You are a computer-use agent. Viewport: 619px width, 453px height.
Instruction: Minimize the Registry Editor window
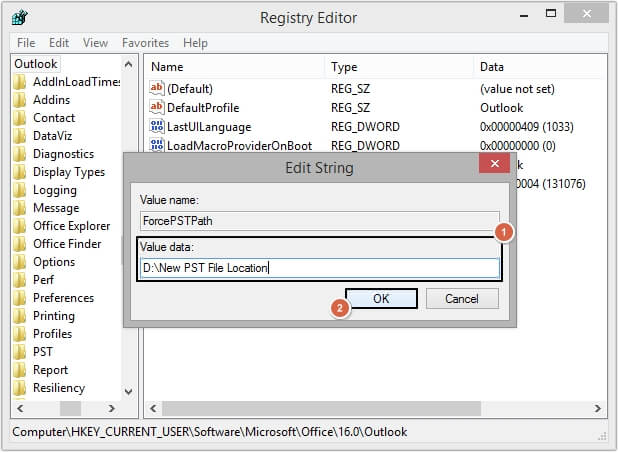pos(524,16)
